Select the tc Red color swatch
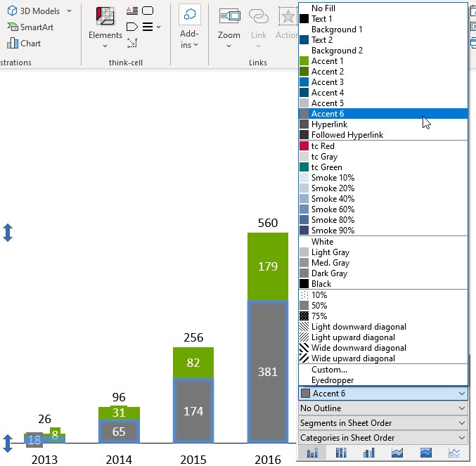476x466 pixels. pyautogui.click(x=323, y=146)
